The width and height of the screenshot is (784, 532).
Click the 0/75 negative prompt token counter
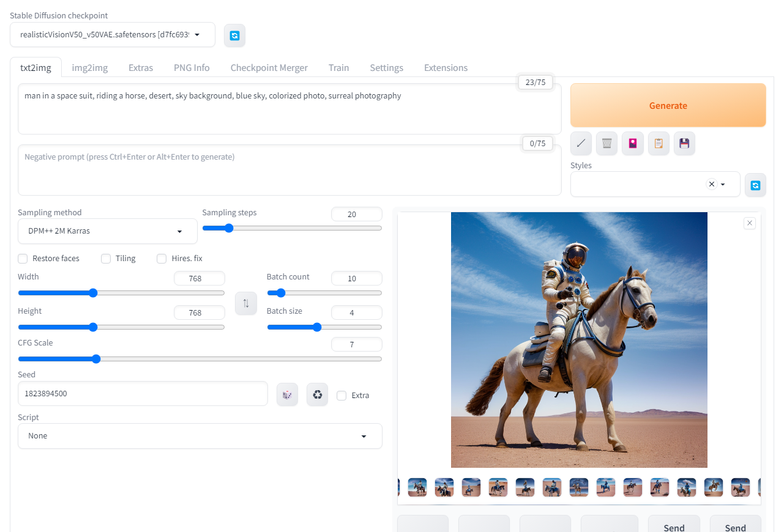(537, 143)
